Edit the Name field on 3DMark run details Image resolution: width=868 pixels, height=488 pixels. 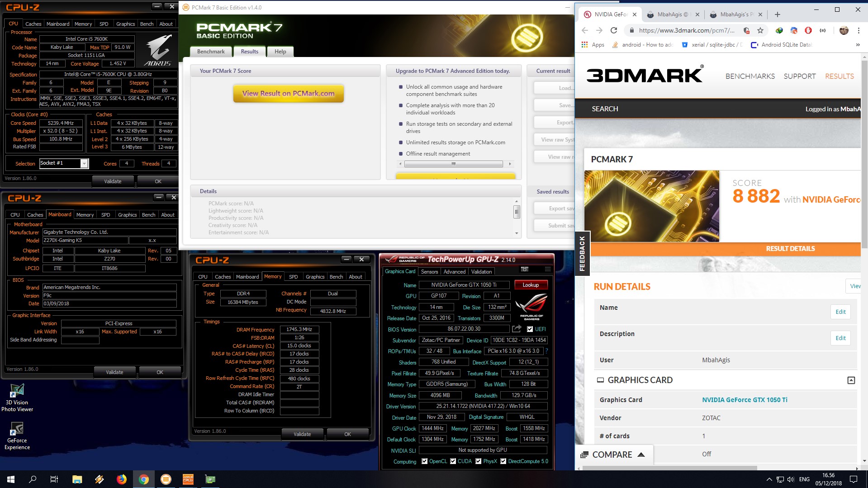tap(840, 312)
